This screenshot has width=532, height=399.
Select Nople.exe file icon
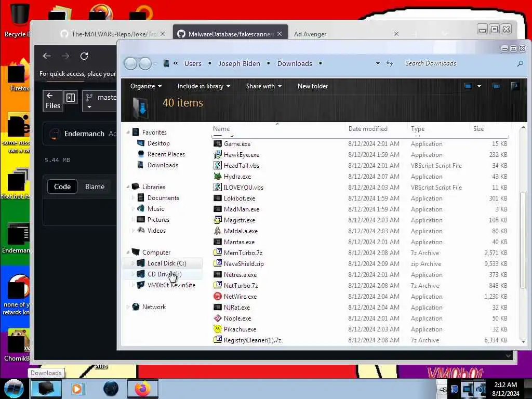coord(218,318)
